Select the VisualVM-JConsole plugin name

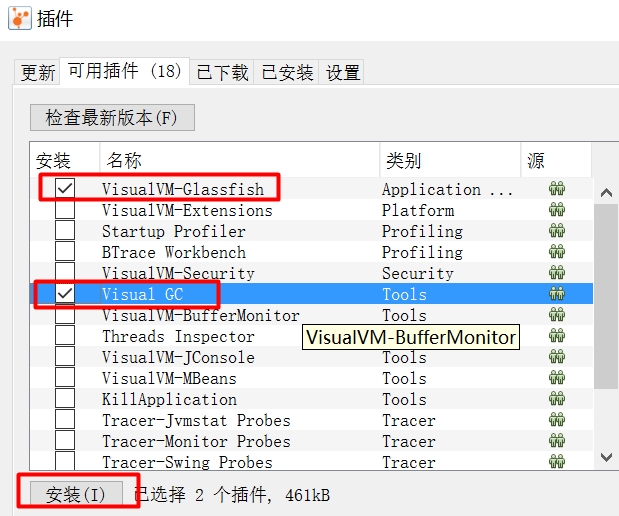(178, 357)
